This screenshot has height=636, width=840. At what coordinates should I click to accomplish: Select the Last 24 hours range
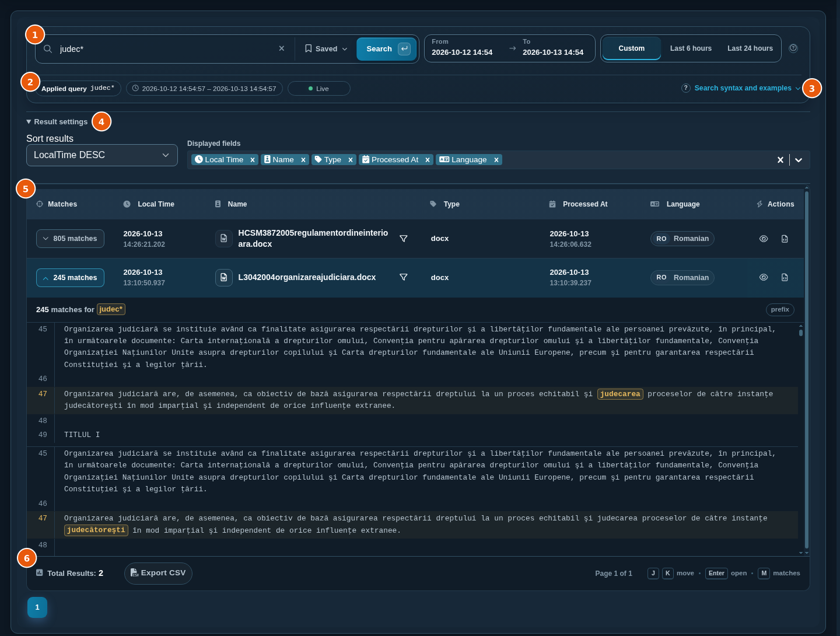[750, 48]
